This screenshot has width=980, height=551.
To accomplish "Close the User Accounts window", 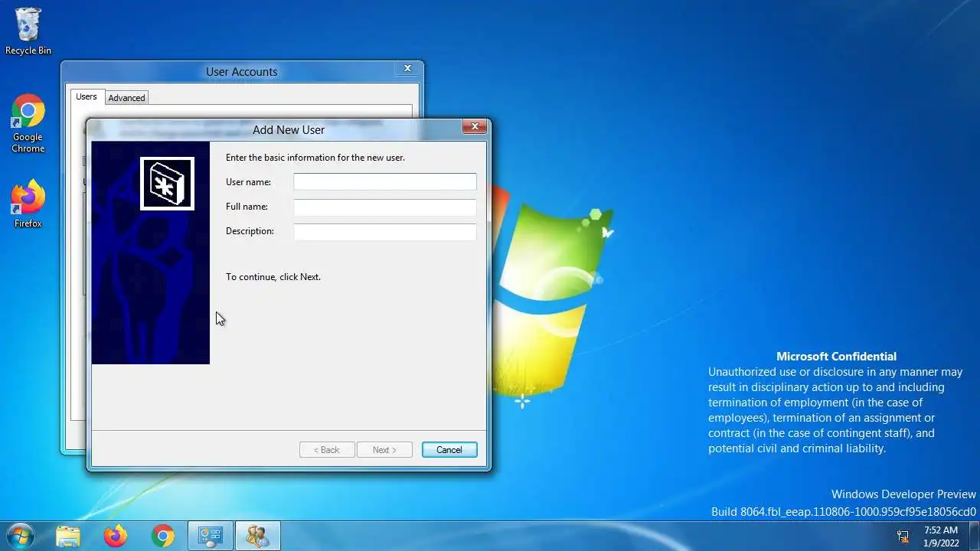I will (x=407, y=68).
